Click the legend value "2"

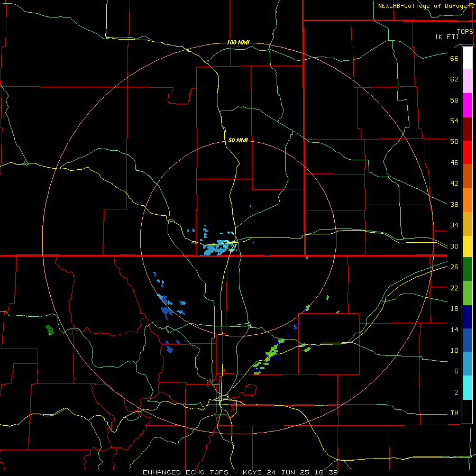[456, 392]
